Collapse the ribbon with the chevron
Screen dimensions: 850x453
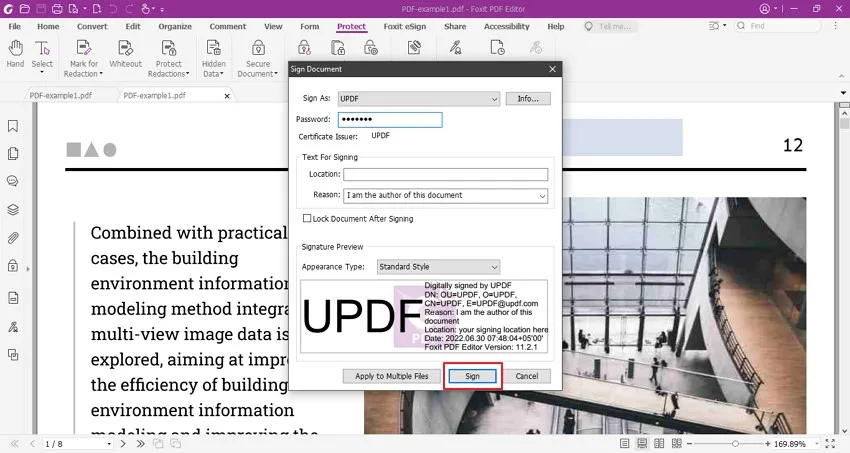(842, 76)
